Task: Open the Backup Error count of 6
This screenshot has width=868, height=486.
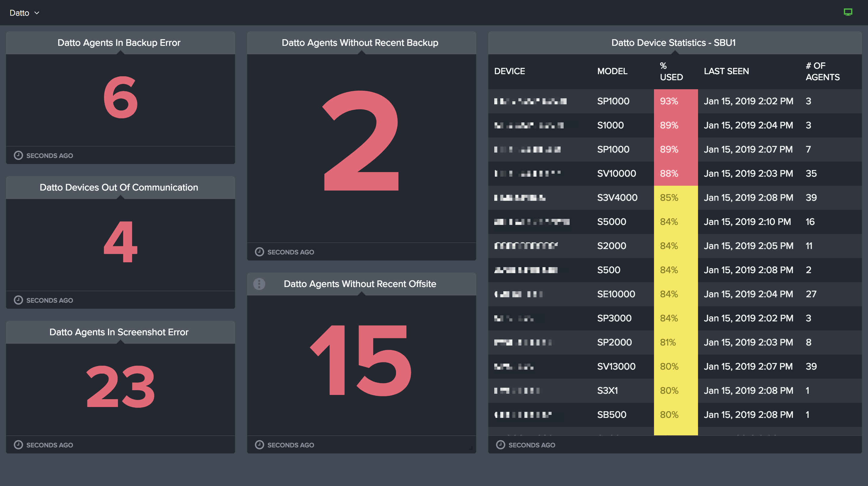Action: (x=120, y=98)
